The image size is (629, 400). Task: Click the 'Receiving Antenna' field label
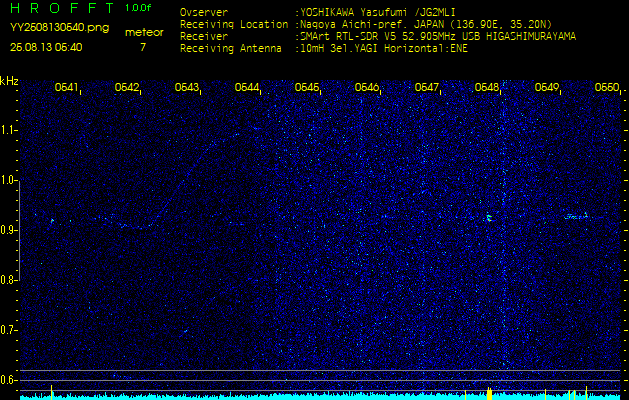point(231,49)
